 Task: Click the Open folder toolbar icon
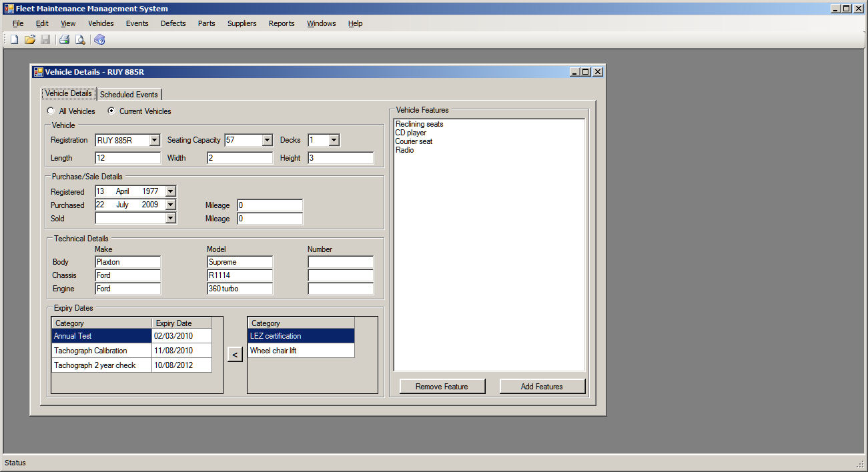[30, 40]
